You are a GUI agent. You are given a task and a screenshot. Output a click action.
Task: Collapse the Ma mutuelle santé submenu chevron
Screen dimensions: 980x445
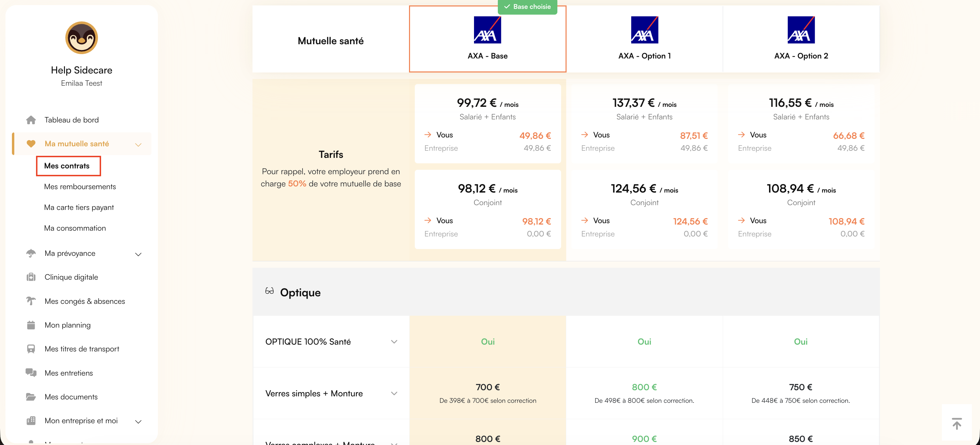coord(138,145)
